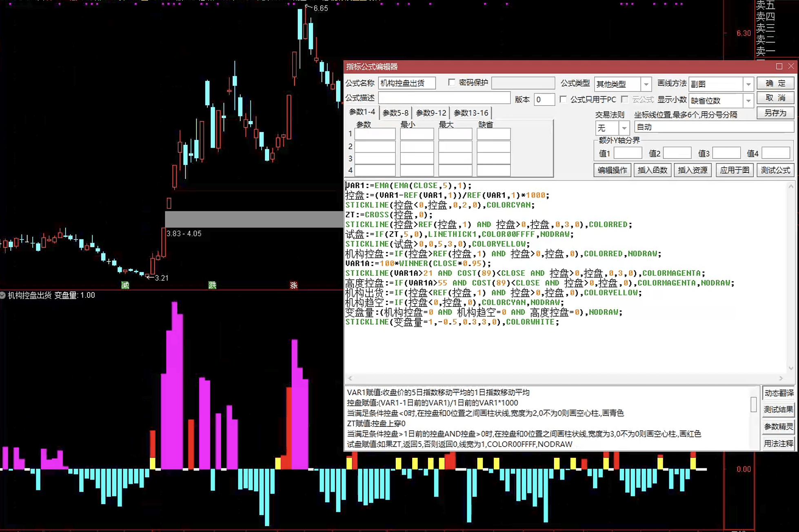This screenshot has width=799, height=532.
Task: Click the password input field
Action: pos(523,83)
